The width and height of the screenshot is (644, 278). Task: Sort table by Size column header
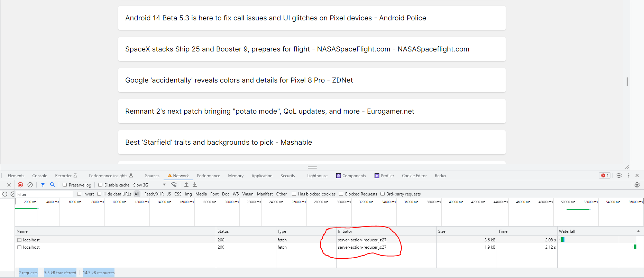467,231
